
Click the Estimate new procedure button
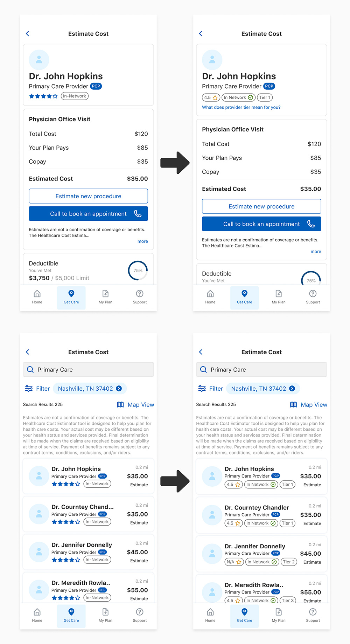coord(88,196)
